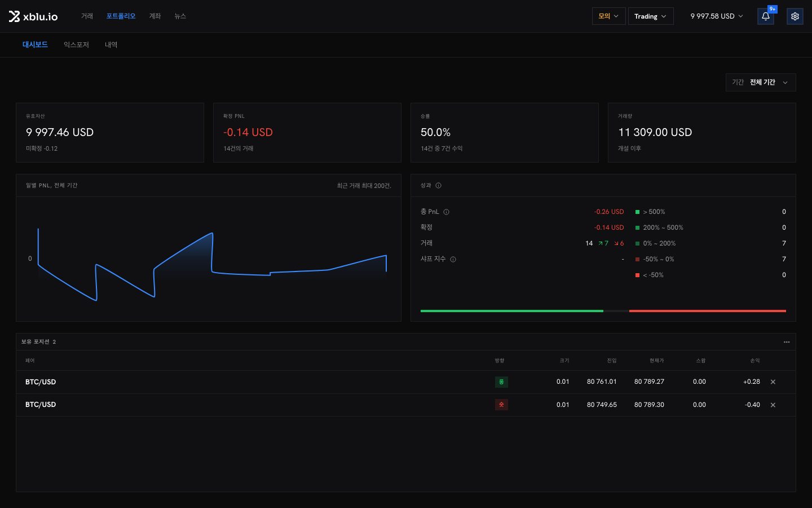Click the < -50% red legend square
The height and width of the screenshot is (508, 812).
(x=637, y=275)
